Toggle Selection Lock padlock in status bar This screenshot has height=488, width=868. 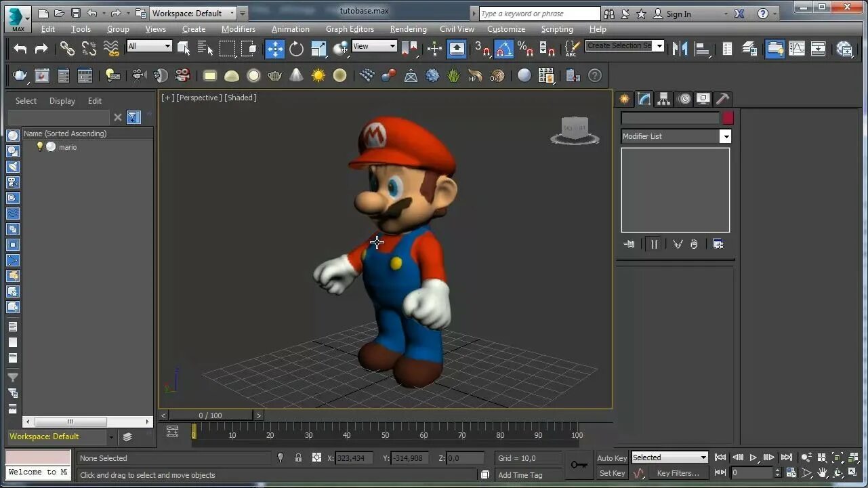298,458
